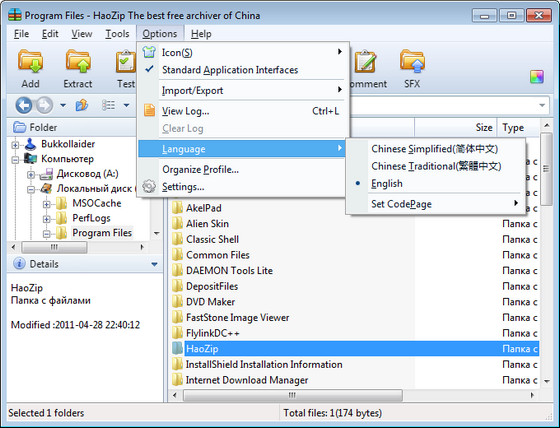Select the DAEMON Tools Lite folder
Viewport: 560px width, 428px height.
point(354,270)
